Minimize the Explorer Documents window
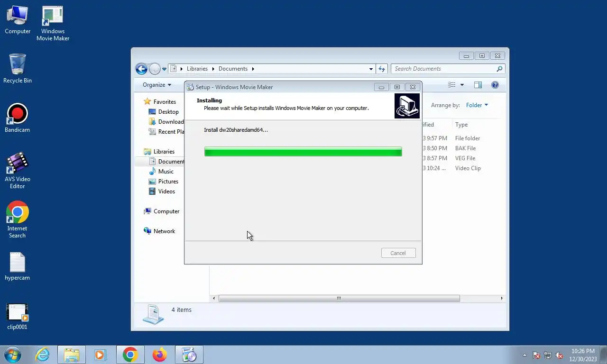 click(466, 56)
